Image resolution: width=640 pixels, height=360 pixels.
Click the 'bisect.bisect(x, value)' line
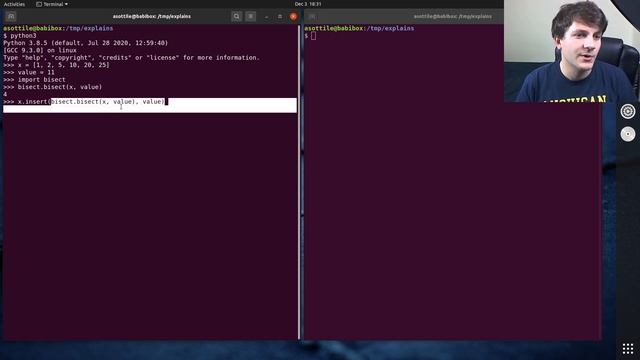(53, 87)
